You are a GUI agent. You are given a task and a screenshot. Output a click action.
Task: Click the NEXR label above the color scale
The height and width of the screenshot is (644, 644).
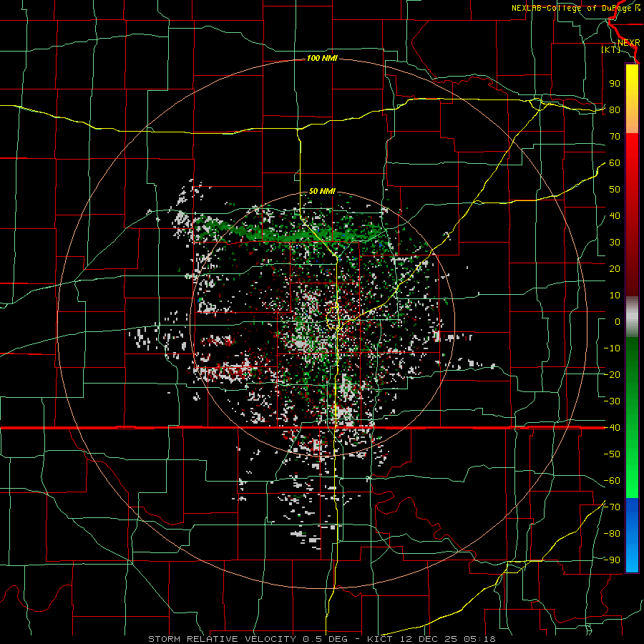coord(628,43)
